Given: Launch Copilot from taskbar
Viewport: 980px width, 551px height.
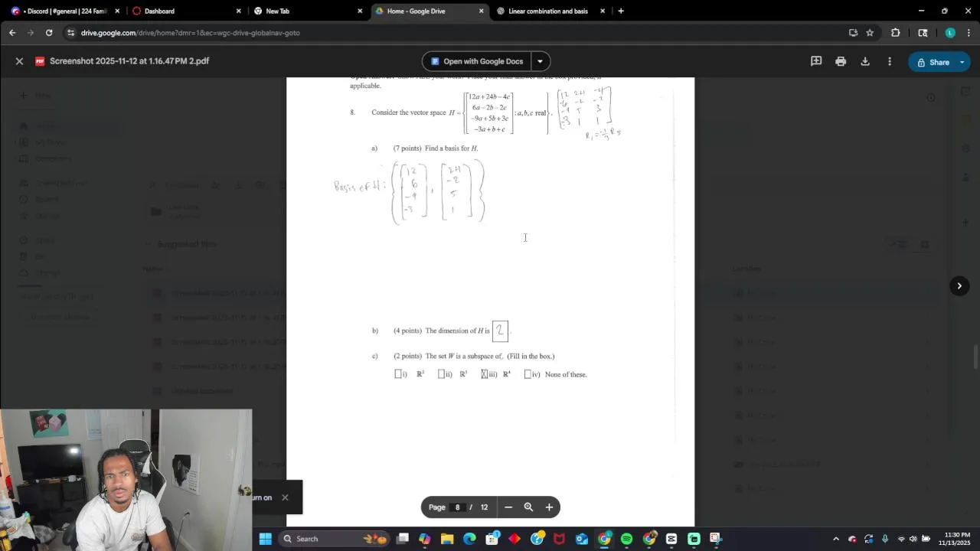Looking at the screenshot, I should click(x=425, y=539).
